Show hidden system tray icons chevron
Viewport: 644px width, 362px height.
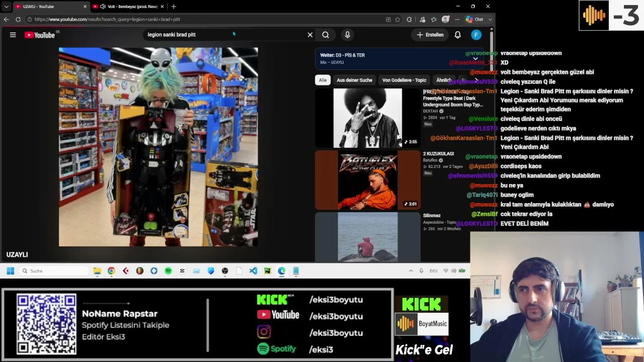pyautogui.click(x=411, y=271)
